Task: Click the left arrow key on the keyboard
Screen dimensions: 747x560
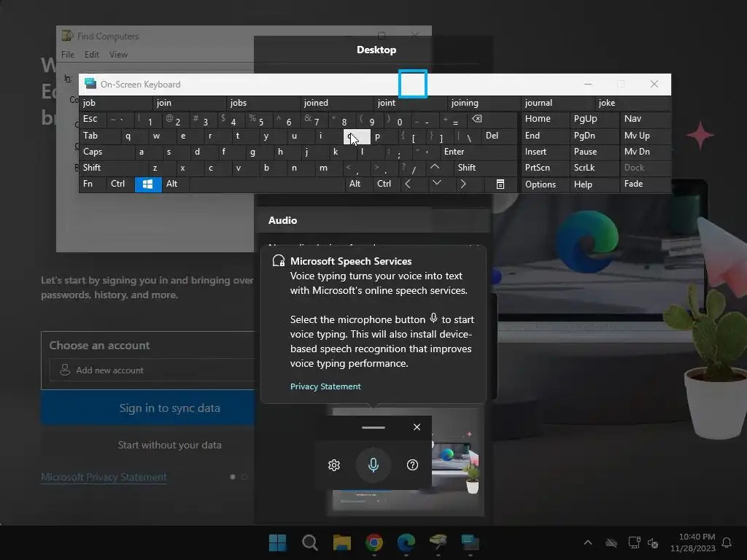Action: pos(408,184)
